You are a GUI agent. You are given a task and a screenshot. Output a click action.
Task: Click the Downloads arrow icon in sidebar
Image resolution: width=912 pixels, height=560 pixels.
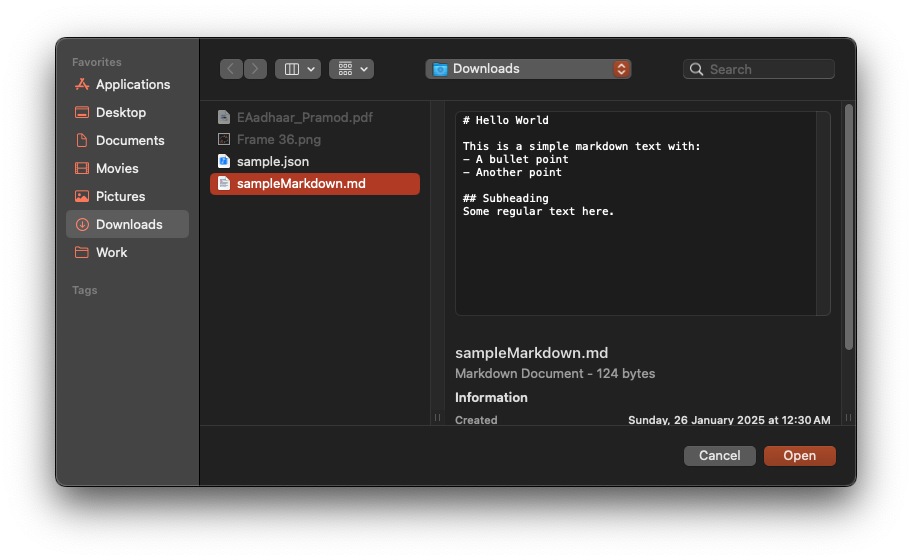tap(82, 224)
